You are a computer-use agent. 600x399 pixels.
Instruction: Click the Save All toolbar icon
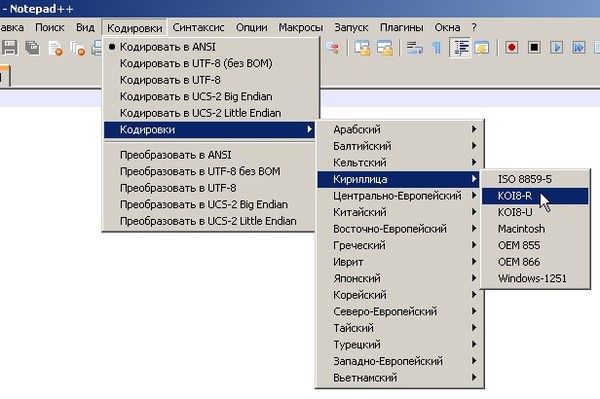(33, 48)
